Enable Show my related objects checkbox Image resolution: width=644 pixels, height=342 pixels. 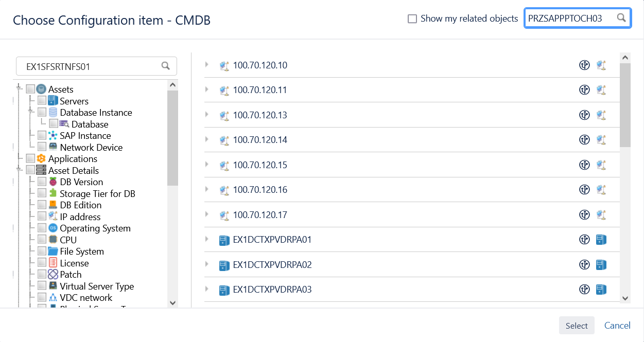tap(412, 19)
